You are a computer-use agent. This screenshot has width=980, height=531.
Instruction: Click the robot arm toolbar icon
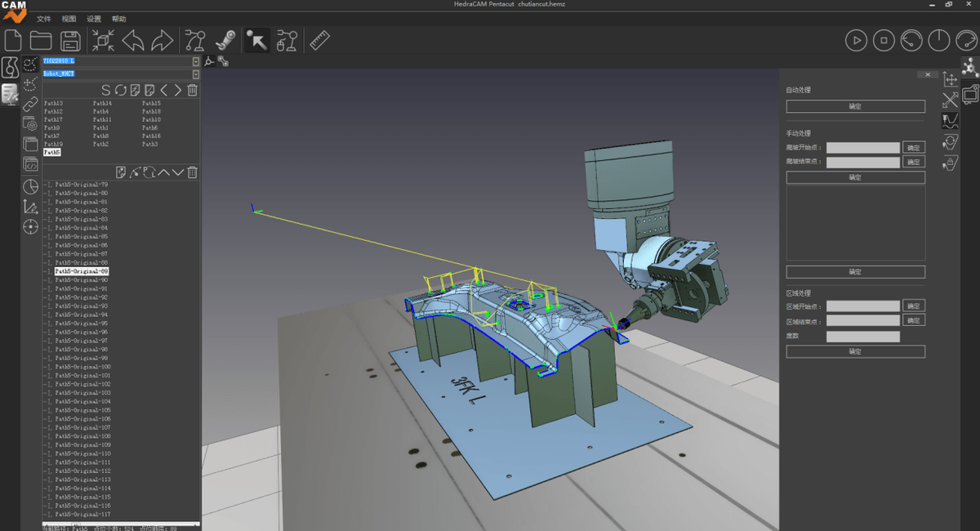(x=225, y=40)
